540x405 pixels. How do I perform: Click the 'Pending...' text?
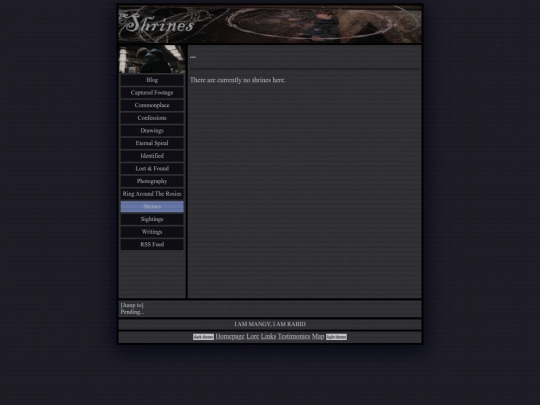[132, 312]
